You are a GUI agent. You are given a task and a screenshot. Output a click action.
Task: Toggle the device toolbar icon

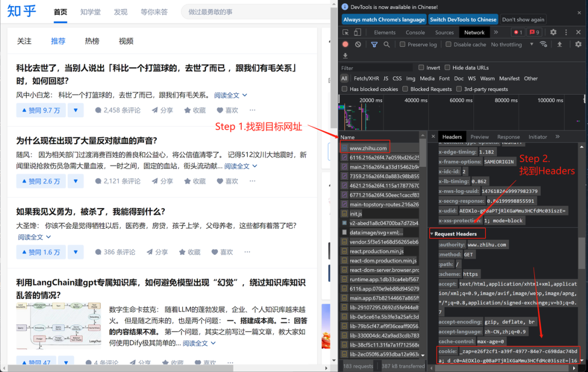358,32
